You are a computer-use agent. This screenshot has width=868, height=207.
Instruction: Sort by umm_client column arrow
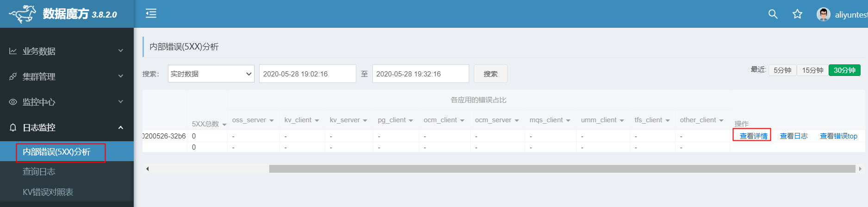tap(622, 120)
